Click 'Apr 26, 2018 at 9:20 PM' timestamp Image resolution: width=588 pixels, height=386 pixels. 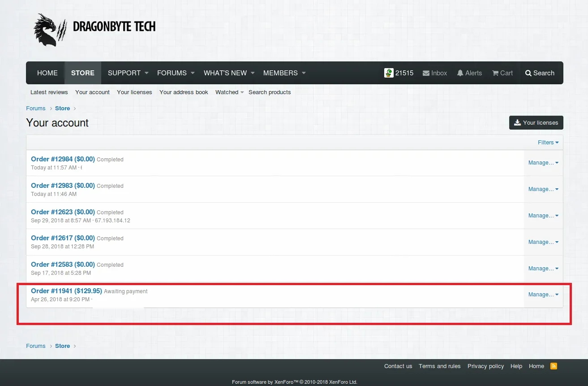(x=60, y=299)
